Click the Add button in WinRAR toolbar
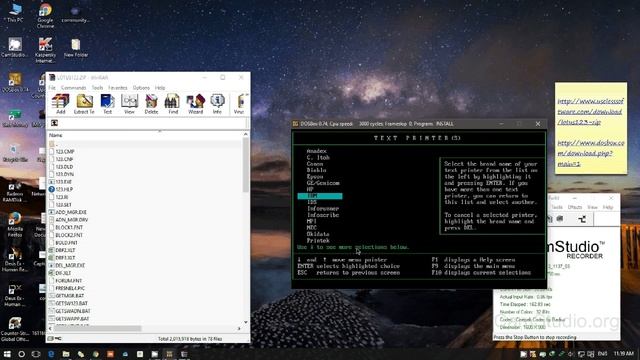Viewport: 640px width, 360px height. click(x=60, y=104)
